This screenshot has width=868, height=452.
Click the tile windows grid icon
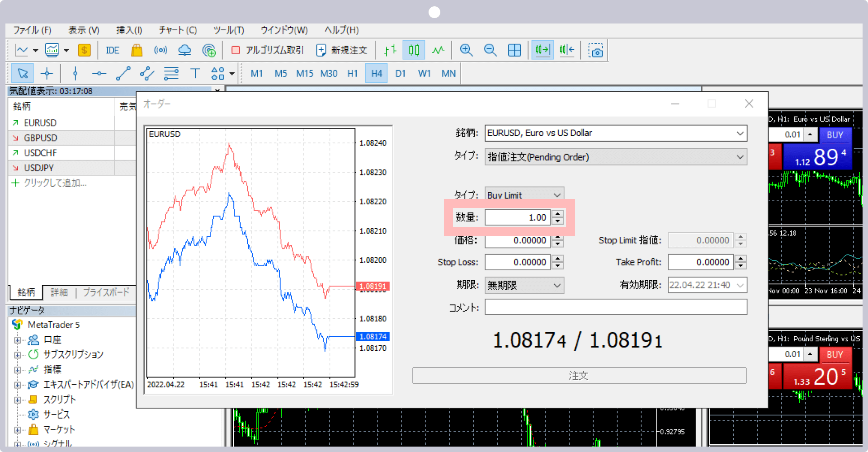[x=514, y=50]
